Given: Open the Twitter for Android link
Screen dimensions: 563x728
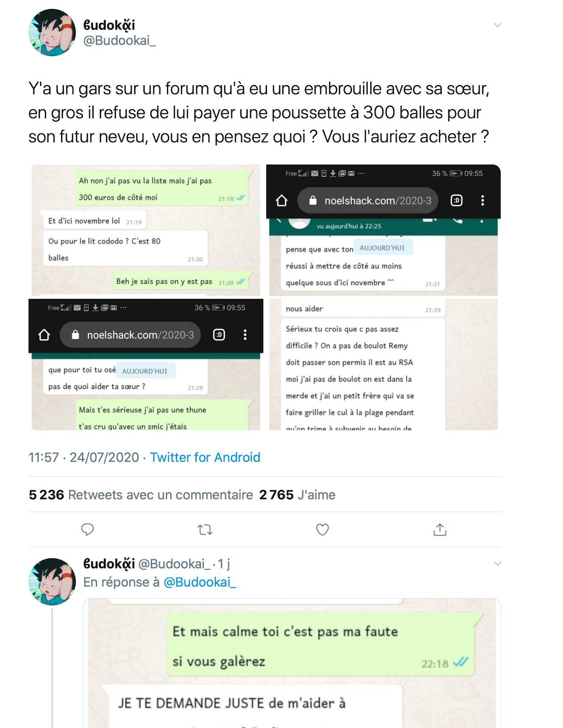Looking at the screenshot, I should [205, 457].
